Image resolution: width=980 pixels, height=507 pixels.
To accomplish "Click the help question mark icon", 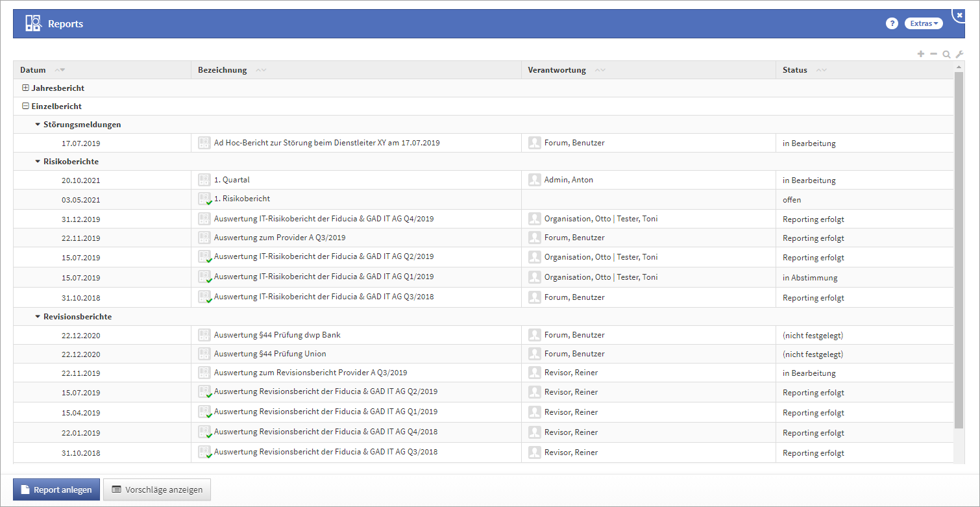I will click(x=892, y=24).
